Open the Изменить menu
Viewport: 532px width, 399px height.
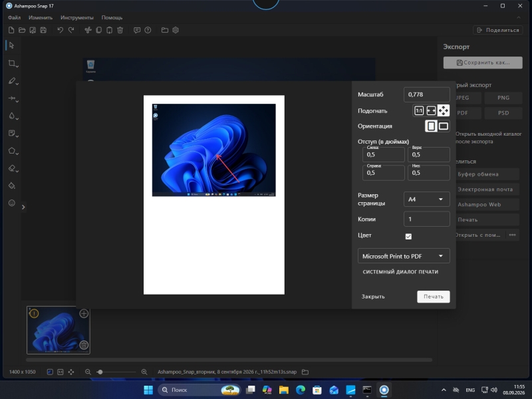pyautogui.click(x=41, y=18)
